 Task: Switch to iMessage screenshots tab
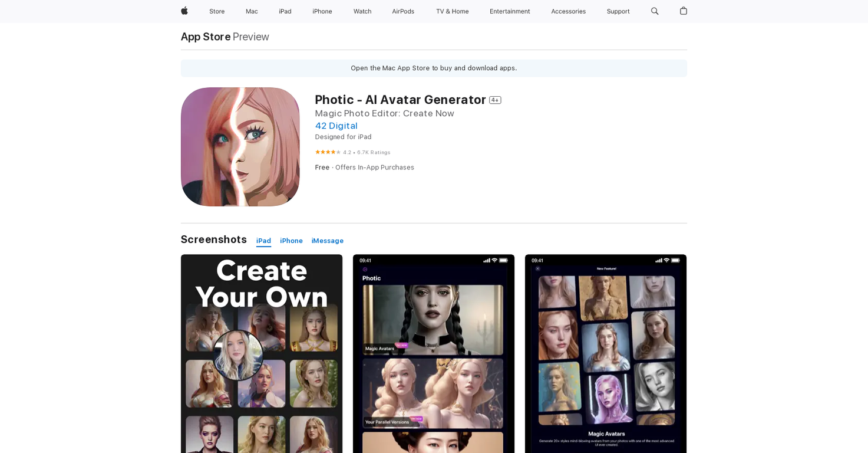coord(328,241)
